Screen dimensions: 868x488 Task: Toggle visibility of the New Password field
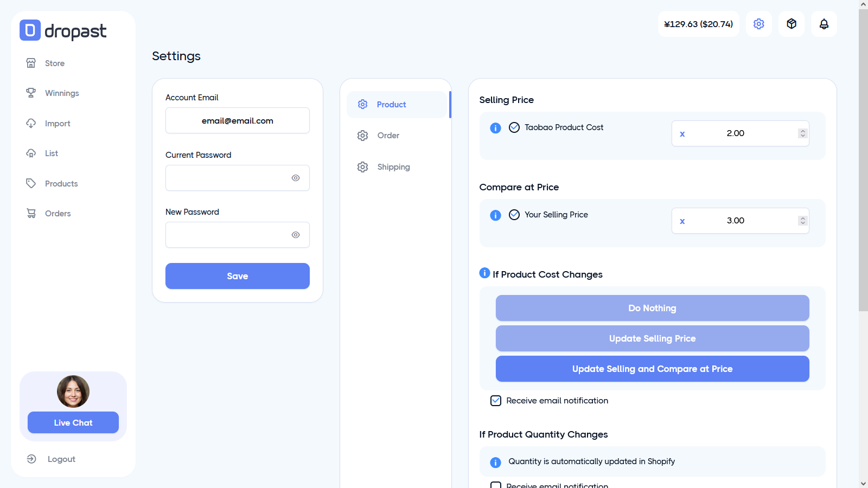click(x=296, y=235)
